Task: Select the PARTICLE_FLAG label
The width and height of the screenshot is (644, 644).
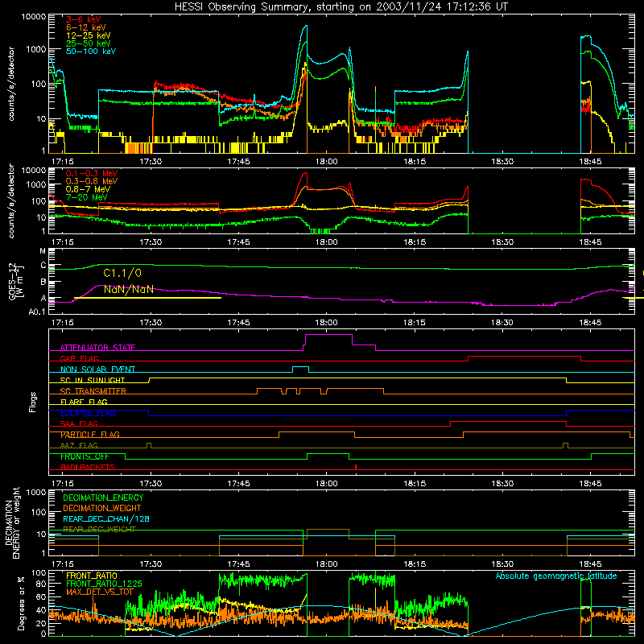Action: [90, 435]
